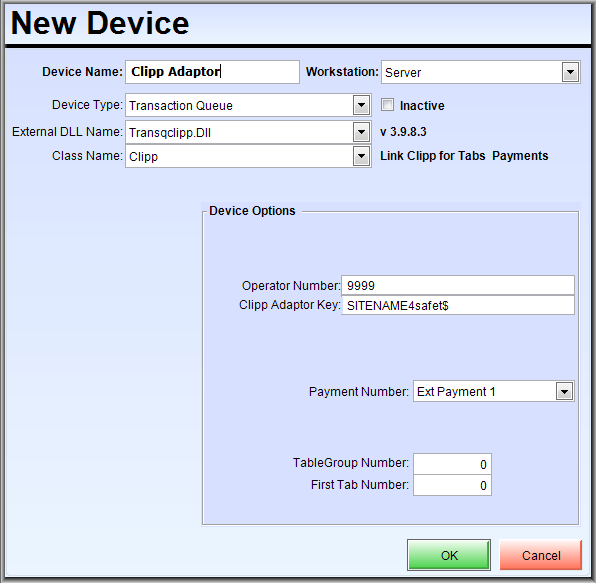The width and height of the screenshot is (596, 583).
Task: Click the TableGroup Number field
Action: tap(452, 464)
